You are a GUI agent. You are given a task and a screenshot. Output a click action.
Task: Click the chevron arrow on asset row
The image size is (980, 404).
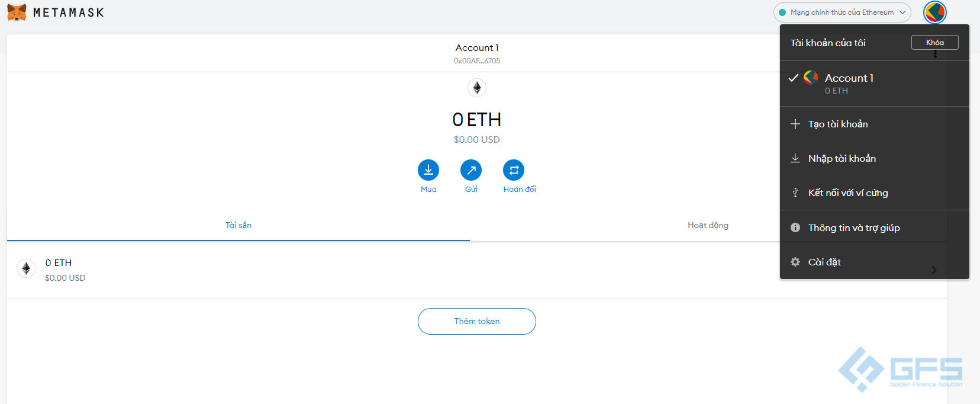(x=934, y=270)
